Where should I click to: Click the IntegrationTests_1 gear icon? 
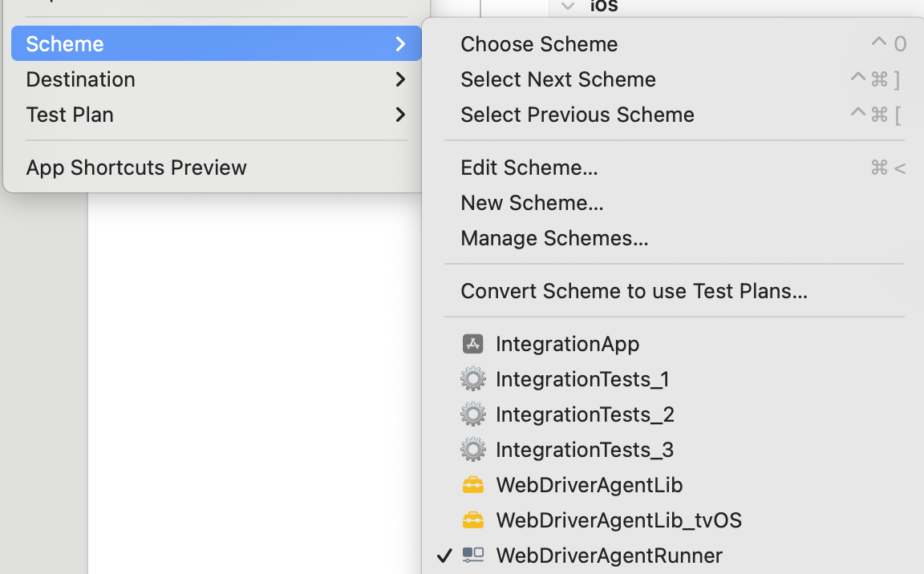(473, 379)
